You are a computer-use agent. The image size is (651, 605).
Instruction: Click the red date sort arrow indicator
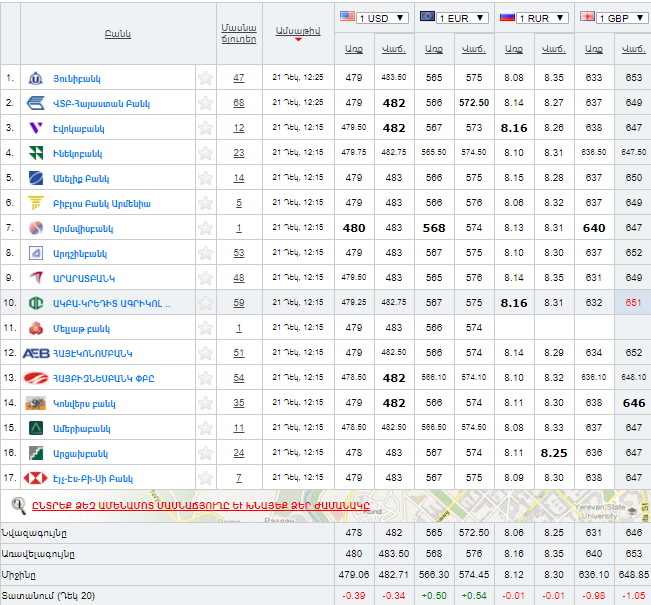298,39
